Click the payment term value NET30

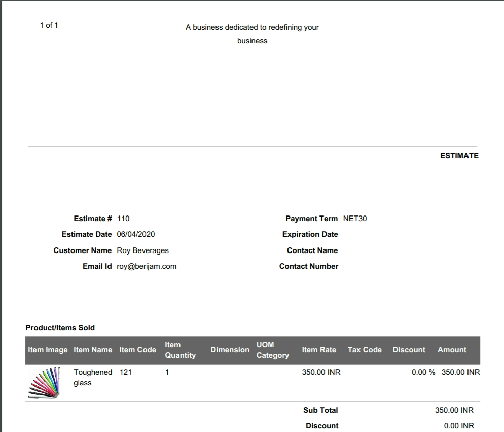(355, 219)
